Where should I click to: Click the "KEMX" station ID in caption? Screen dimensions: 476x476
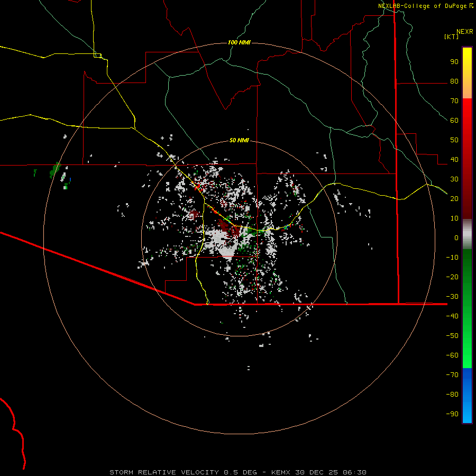tap(281, 472)
